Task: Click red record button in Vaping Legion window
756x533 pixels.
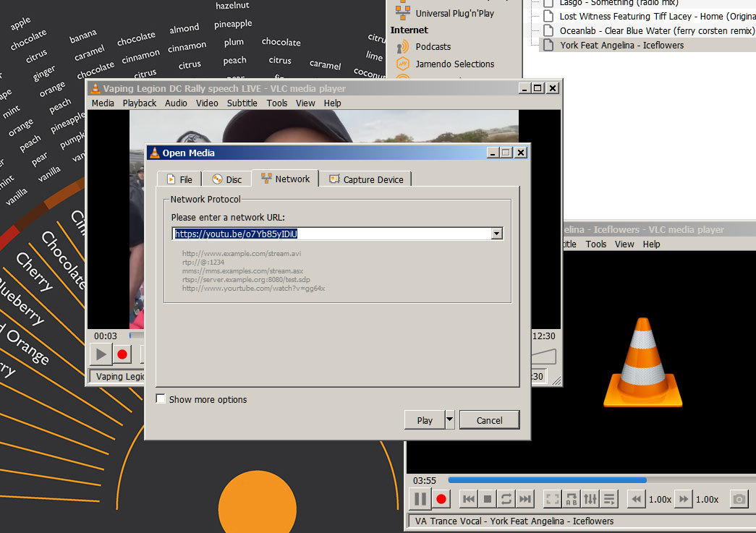Action: point(122,354)
